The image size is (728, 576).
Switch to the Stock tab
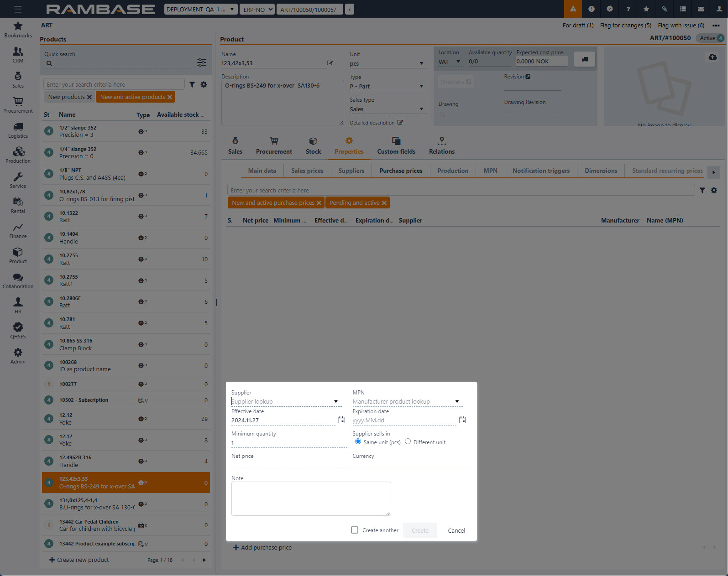tap(313, 145)
